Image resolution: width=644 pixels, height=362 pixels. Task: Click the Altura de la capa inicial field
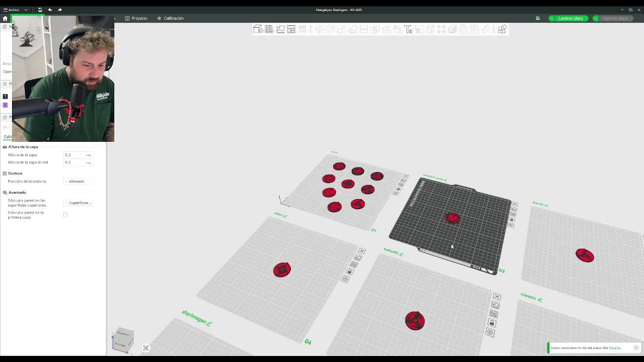coord(78,162)
